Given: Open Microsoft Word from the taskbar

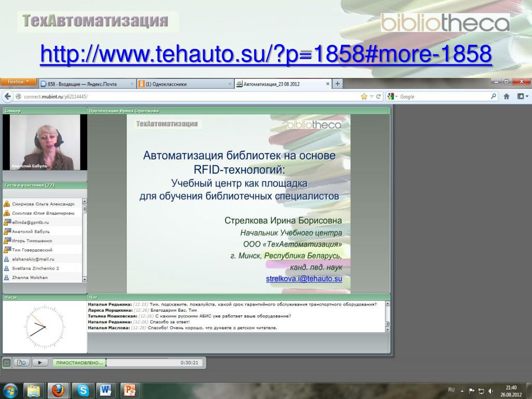Looking at the screenshot, I should click(x=106, y=391).
